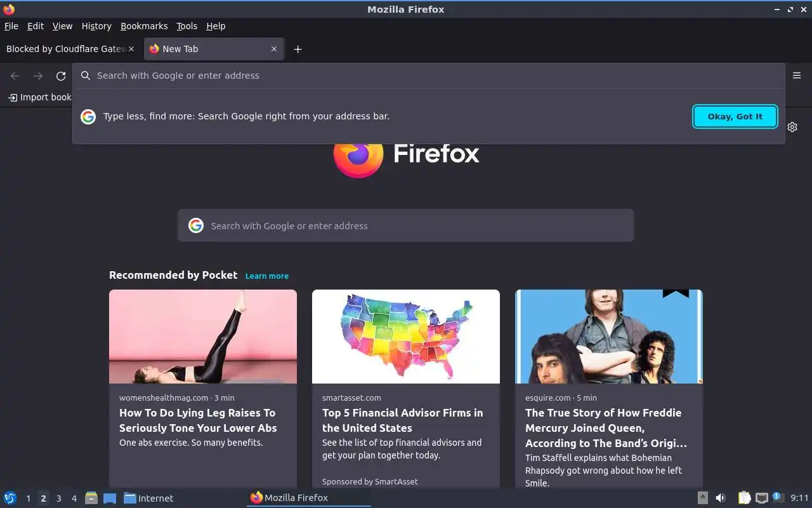
Task: Switch to workspace 2 on taskbar
Action: (43, 498)
